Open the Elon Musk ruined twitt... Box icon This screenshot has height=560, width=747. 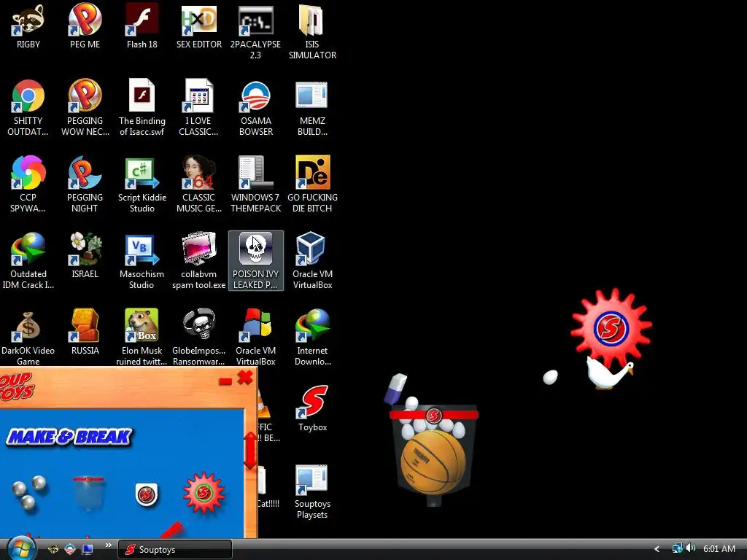coord(142,337)
